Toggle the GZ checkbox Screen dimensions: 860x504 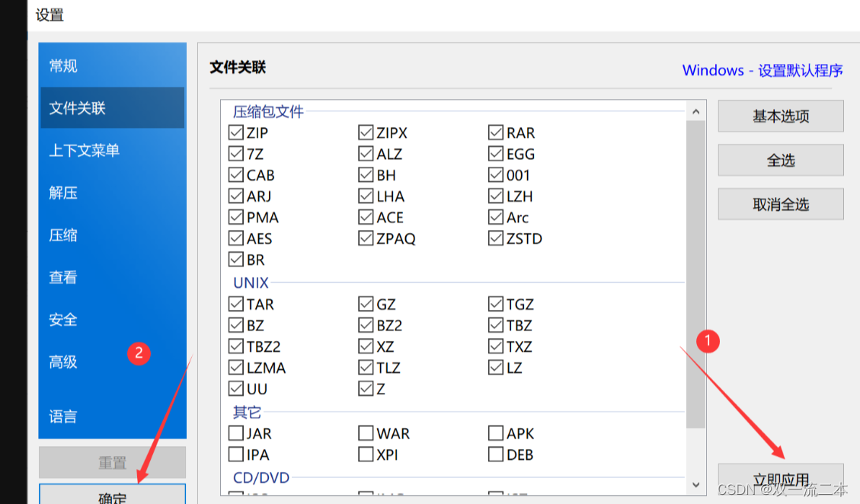pyautogui.click(x=366, y=304)
